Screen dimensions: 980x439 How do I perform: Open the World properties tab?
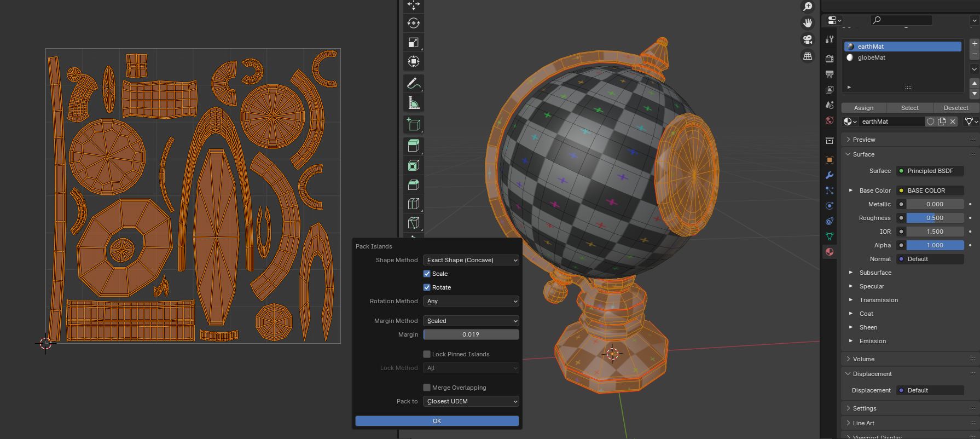pyautogui.click(x=830, y=120)
